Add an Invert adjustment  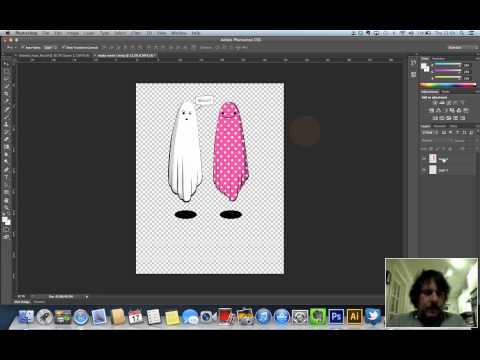pos(435,118)
